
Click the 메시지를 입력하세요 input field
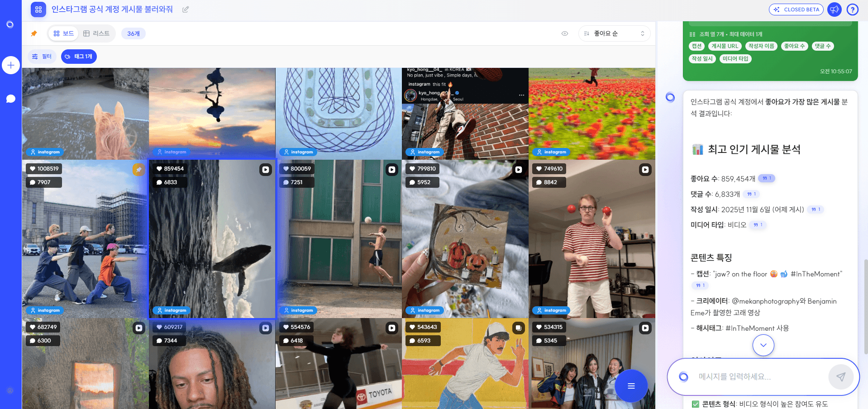point(760,376)
